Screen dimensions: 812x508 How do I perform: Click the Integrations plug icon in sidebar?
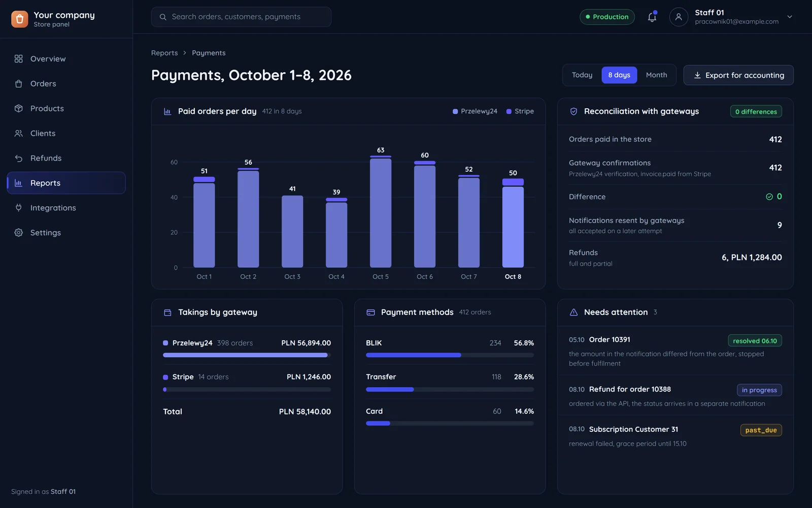[19, 208]
